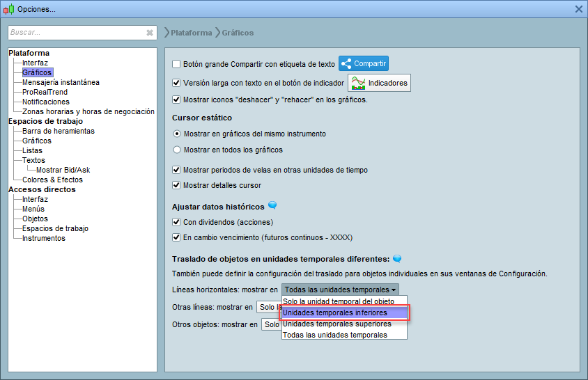588x380 pixels.
Task: Select Colores & Efectos in tree
Action: click(52, 180)
